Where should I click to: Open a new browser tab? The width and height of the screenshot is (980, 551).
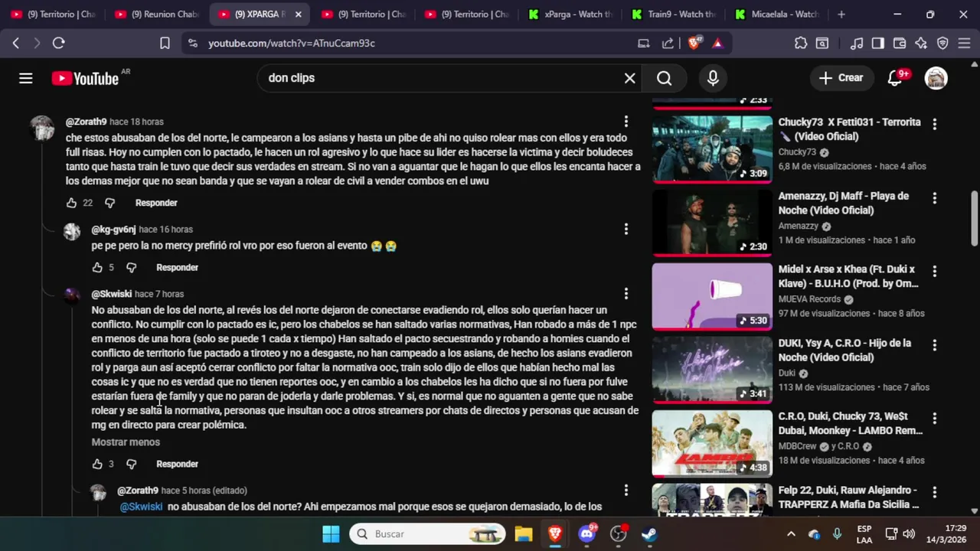point(841,14)
